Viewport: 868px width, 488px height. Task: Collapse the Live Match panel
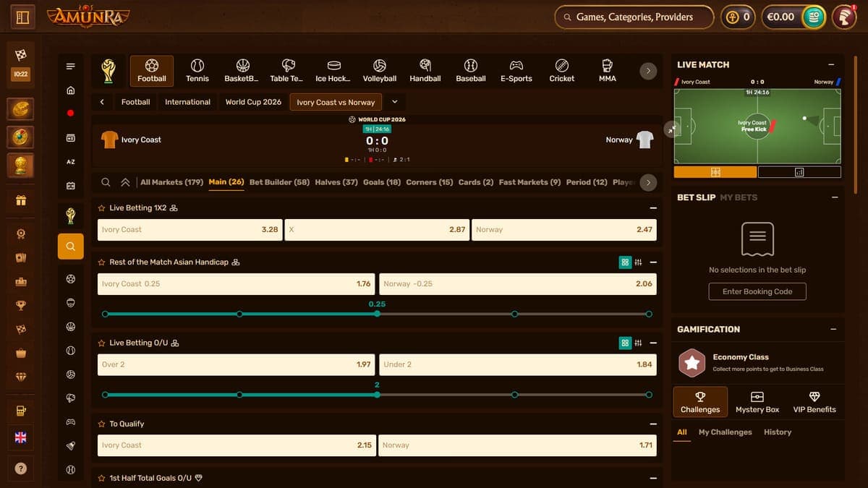[x=831, y=64]
